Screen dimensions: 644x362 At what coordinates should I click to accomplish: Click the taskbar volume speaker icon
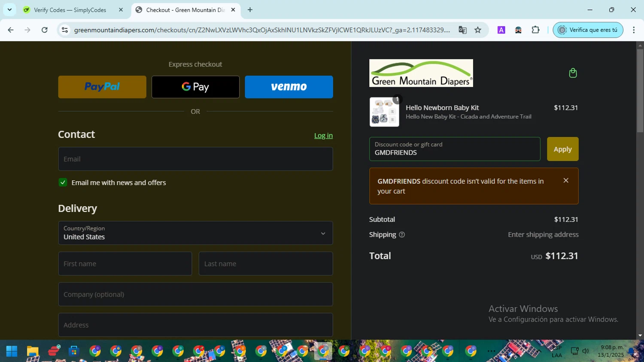(x=586, y=351)
